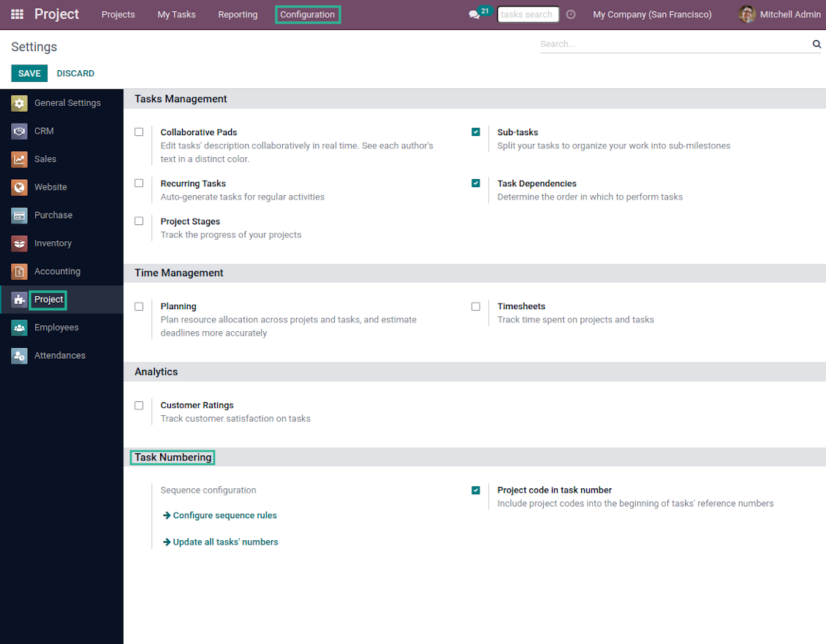Click the Tasks Management section heading
826x644 pixels.
(181, 99)
